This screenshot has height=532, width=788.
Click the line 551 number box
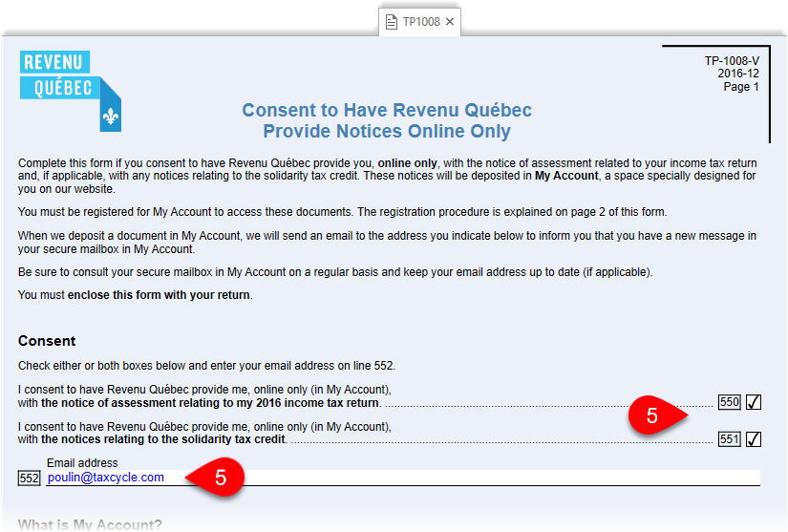(729, 439)
